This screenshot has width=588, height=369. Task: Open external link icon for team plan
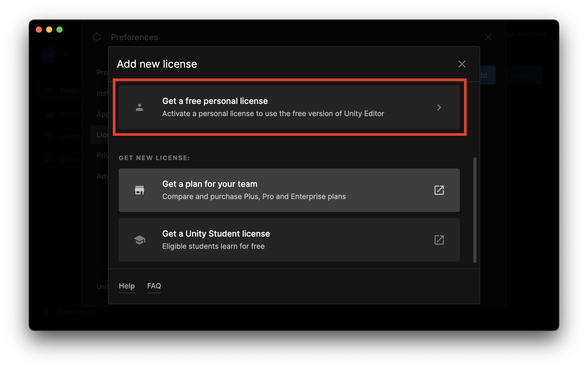[x=439, y=190]
